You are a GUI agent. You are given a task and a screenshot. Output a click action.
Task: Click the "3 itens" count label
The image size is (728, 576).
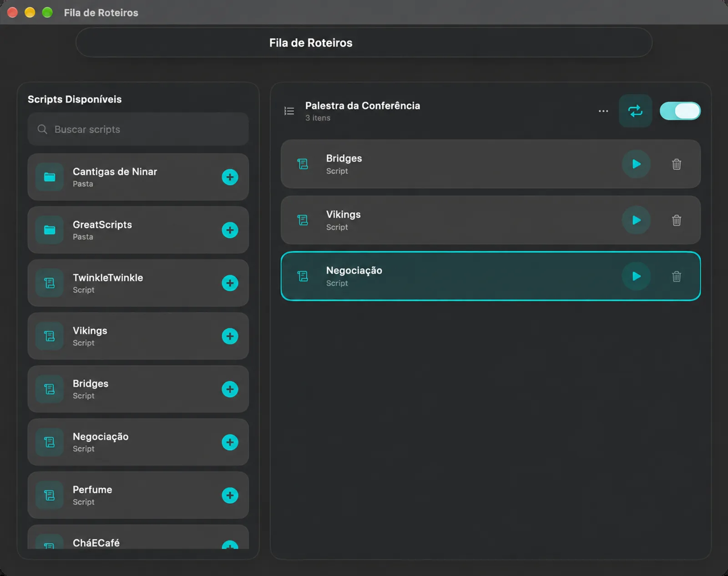coord(318,118)
